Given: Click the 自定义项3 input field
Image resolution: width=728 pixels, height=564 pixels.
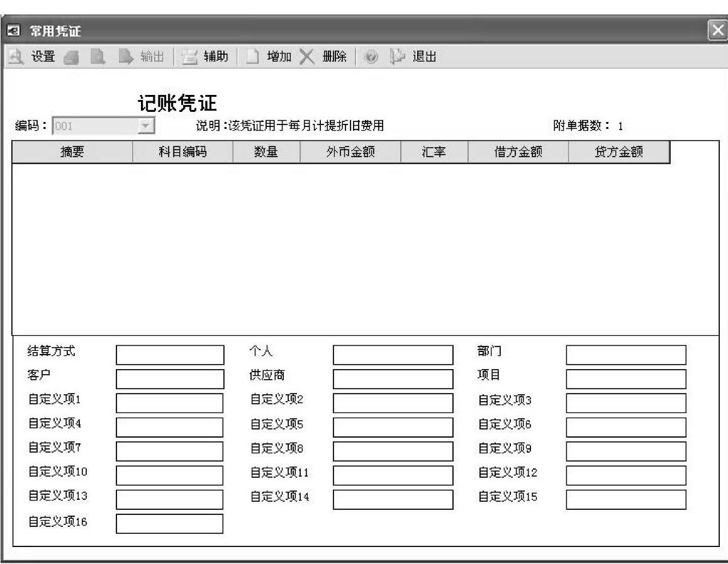Looking at the screenshot, I should coord(626,403).
